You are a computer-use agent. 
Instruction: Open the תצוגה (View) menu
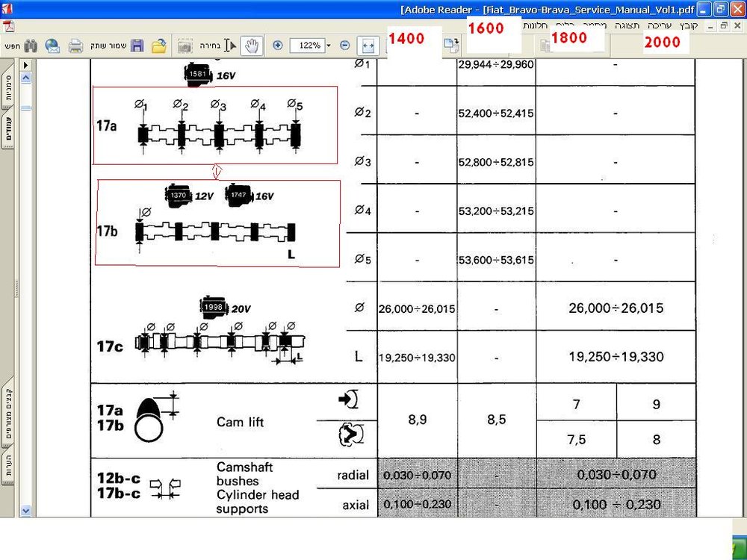(x=627, y=25)
